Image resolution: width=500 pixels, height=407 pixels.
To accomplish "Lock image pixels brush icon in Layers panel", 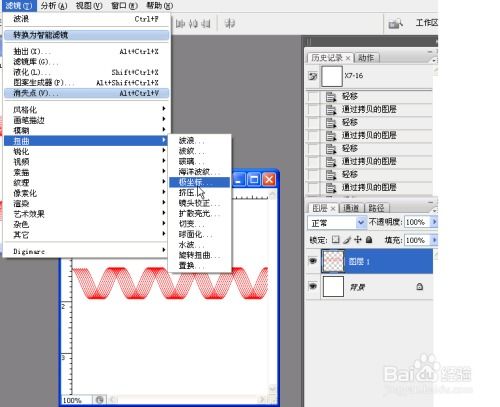I will click(347, 240).
